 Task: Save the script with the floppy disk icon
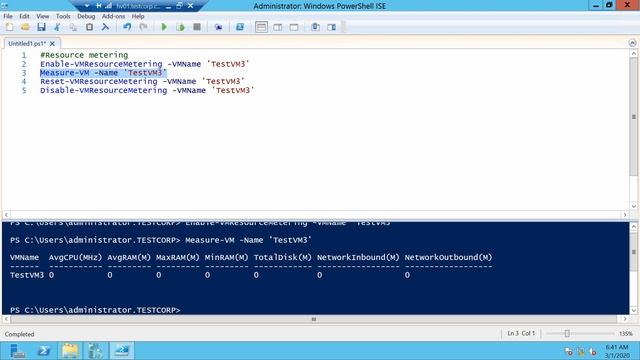(x=41, y=27)
